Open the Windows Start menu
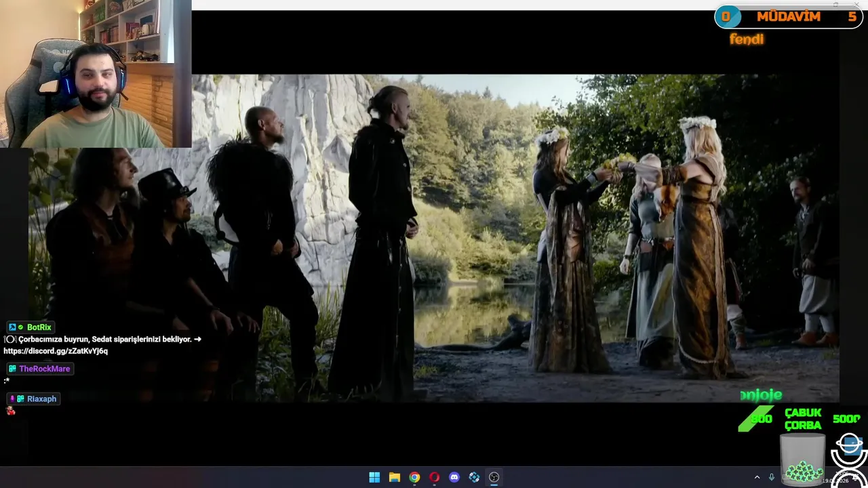Image resolution: width=868 pixels, height=488 pixels. click(374, 477)
